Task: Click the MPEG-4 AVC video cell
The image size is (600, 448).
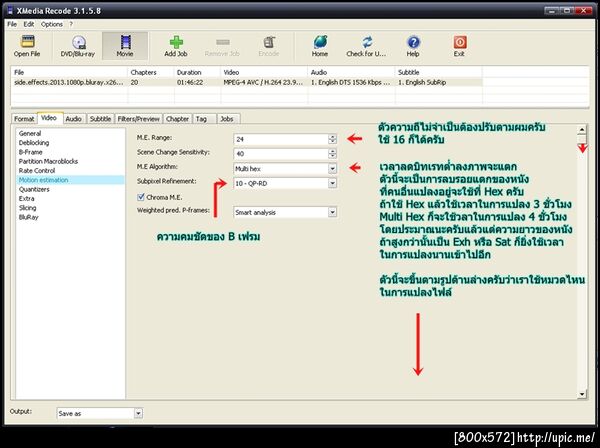Action: point(263,82)
